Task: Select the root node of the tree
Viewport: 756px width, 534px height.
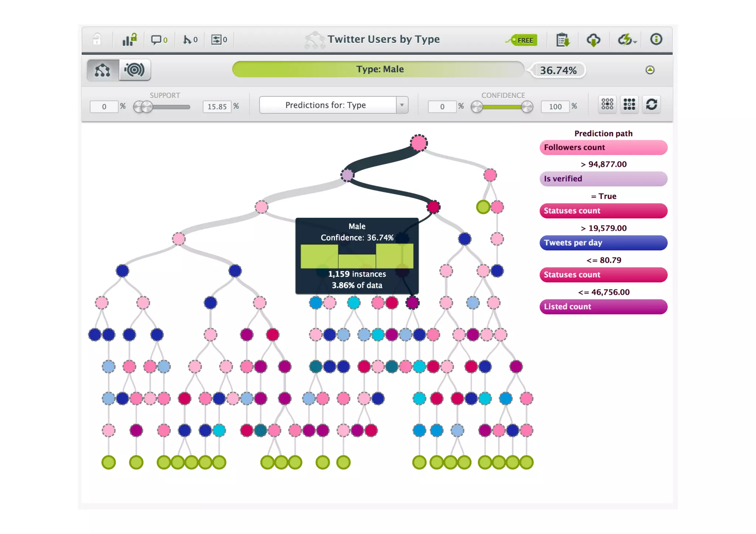Action: click(x=419, y=143)
